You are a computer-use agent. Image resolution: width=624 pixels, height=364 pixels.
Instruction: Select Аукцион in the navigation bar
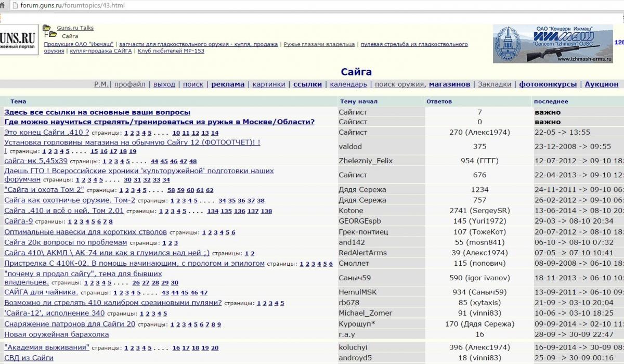pyautogui.click(x=601, y=84)
